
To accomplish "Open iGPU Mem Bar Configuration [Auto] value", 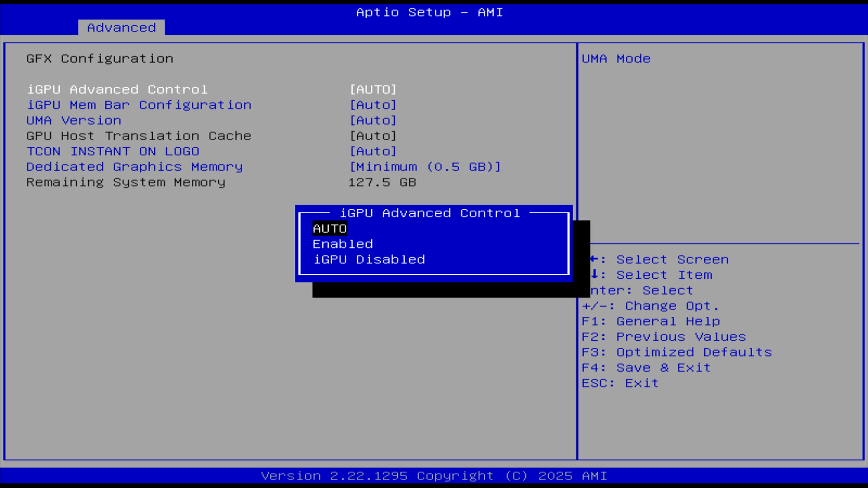I will tap(373, 105).
